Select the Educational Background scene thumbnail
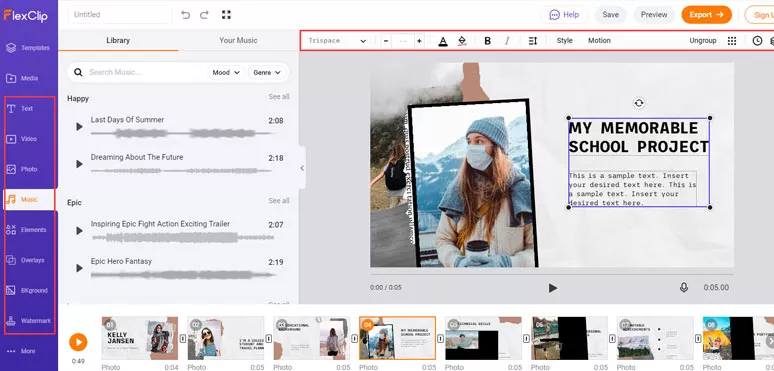This screenshot has width=774, height=371. tap(311, 338)
